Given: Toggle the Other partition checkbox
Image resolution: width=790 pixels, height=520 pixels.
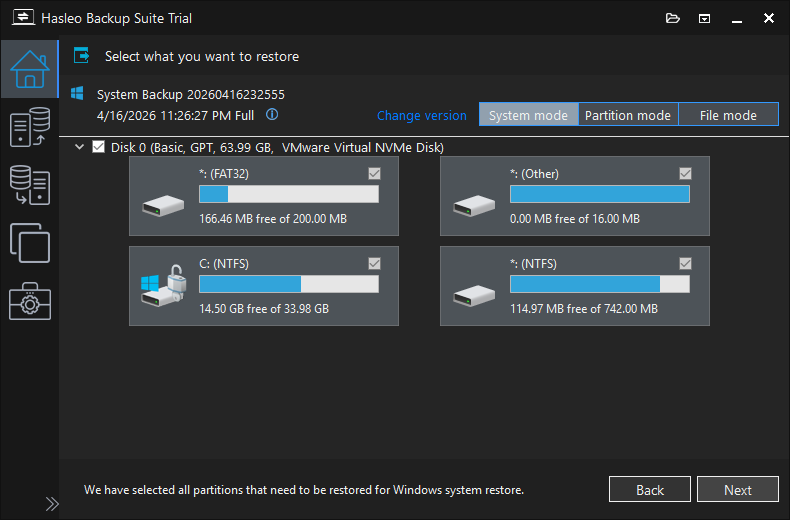Looking at the screenshot, I should click(x=685, y=174).
